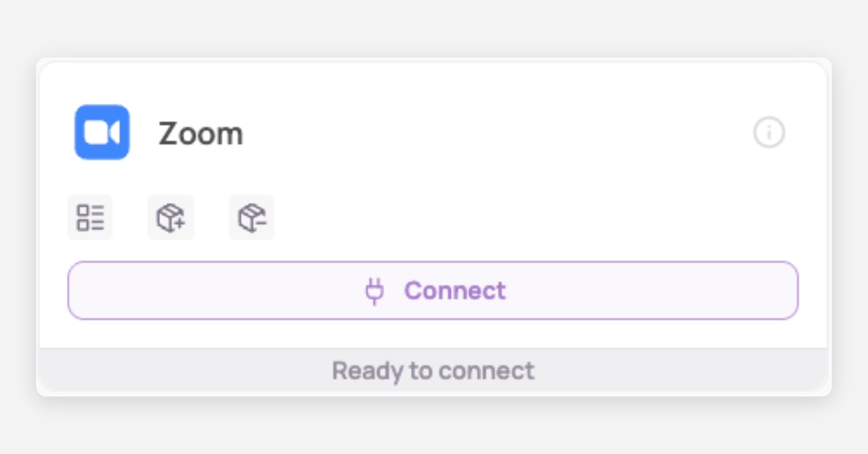
Task: Click the plug icon beside Connect
Action: pyautogui.click(x=374, y=291)
